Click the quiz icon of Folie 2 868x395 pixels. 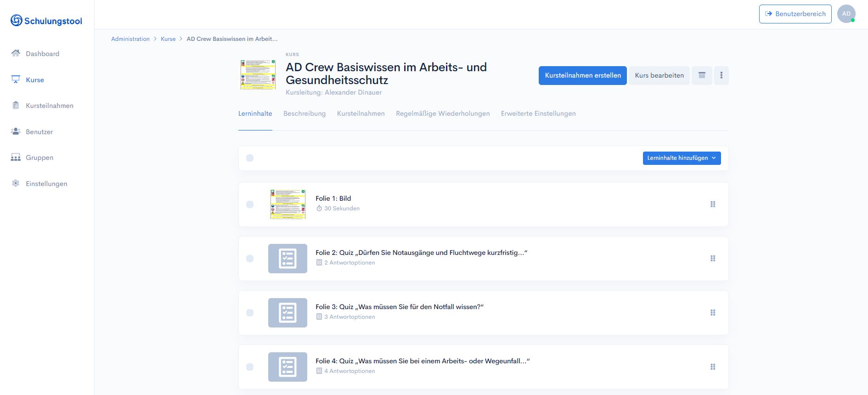(x=287, y=259)
